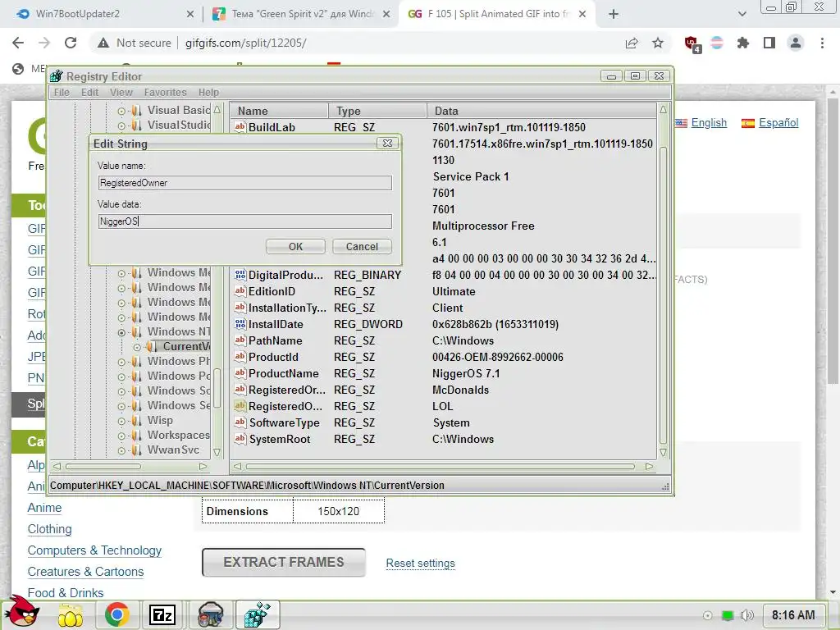Image resolution: width=840 pixels, height=630 pixels.
Task: Reload the gifgifs.com page
Action: [71, 43]
